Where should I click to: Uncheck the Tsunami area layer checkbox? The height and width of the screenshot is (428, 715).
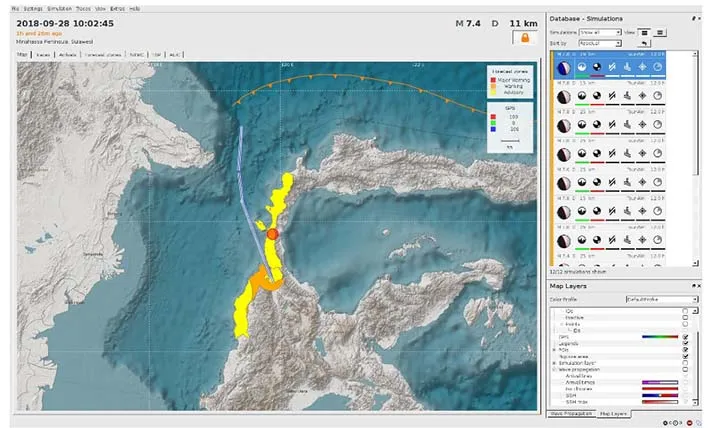point(685,356)
